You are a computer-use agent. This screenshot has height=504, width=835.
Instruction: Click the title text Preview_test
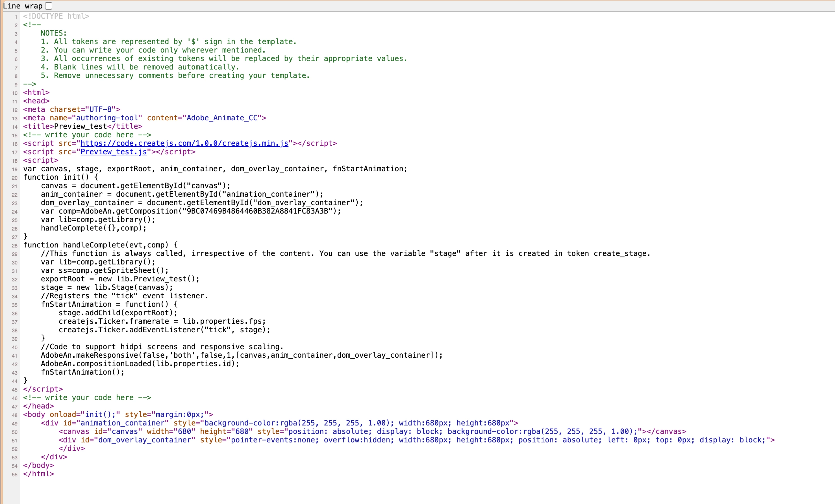(80, 126)
